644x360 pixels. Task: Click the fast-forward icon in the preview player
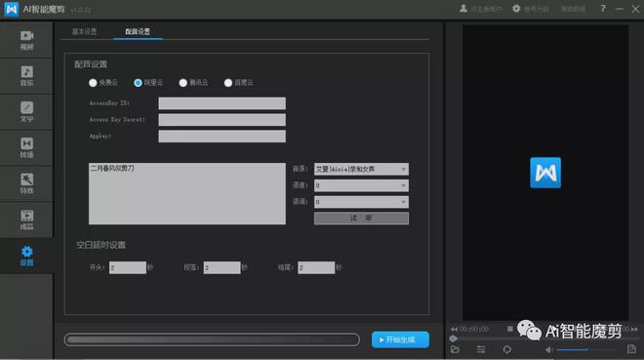tap(634, 329)
